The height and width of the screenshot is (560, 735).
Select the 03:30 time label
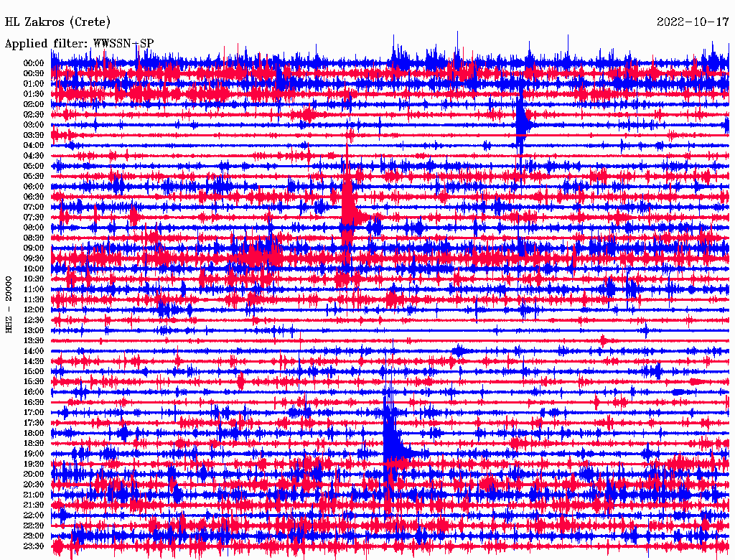tap(34, 136)
